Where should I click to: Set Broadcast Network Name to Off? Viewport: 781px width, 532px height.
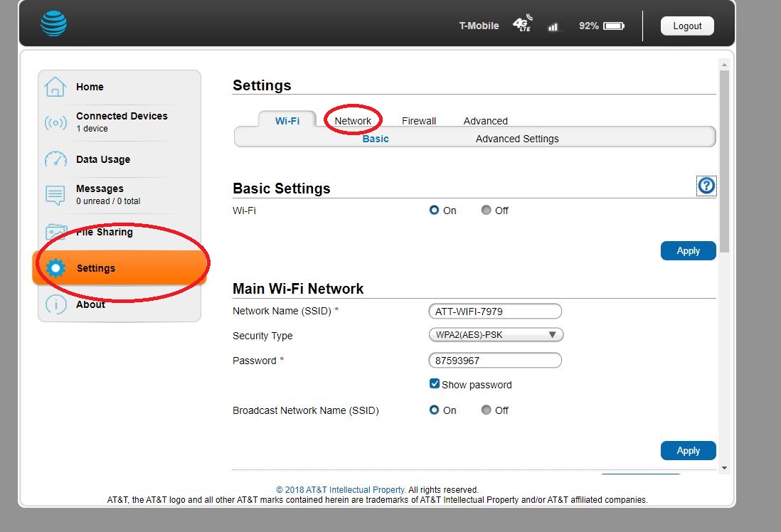click(486, 410)
